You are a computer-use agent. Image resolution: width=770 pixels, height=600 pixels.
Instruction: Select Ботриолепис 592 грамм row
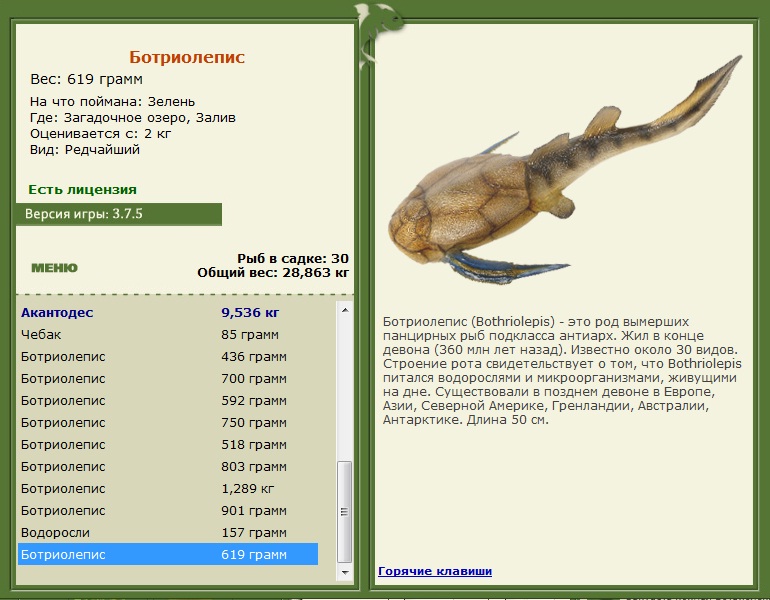(x=168, y=401)
